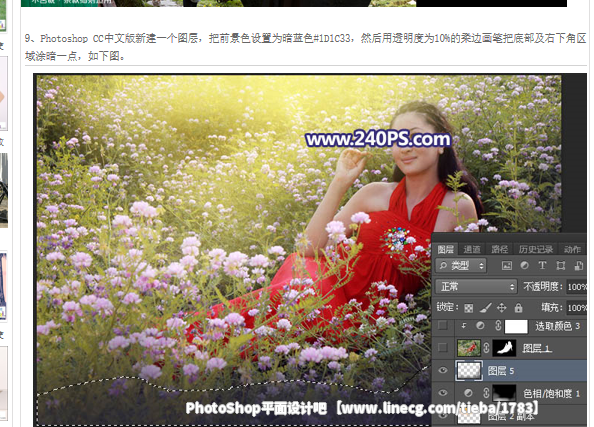Hide the 图层 5 layer eye icon
This screenshot has width=594, height=427.
click(x=442, y=370)
